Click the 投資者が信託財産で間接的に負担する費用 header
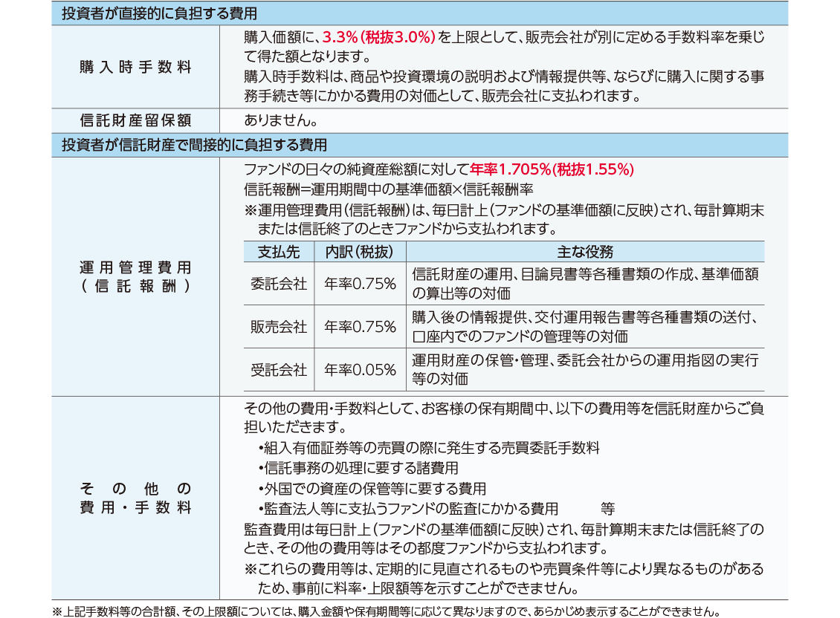840x618 pixels. pyautogui.click(x=194, y=145)
